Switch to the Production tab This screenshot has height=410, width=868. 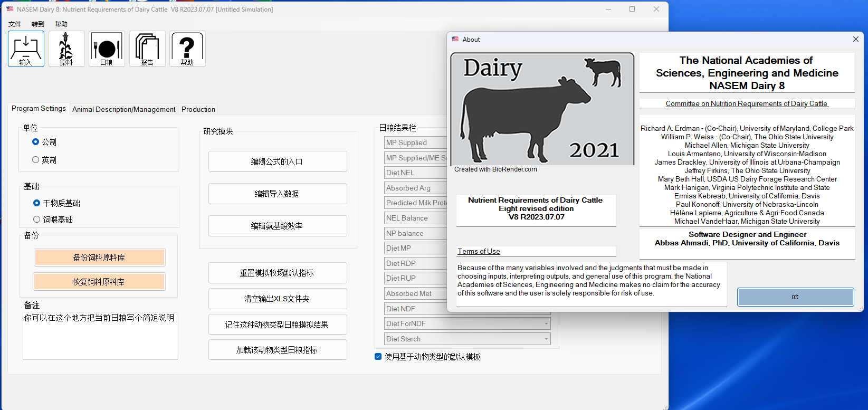[198, 109]
